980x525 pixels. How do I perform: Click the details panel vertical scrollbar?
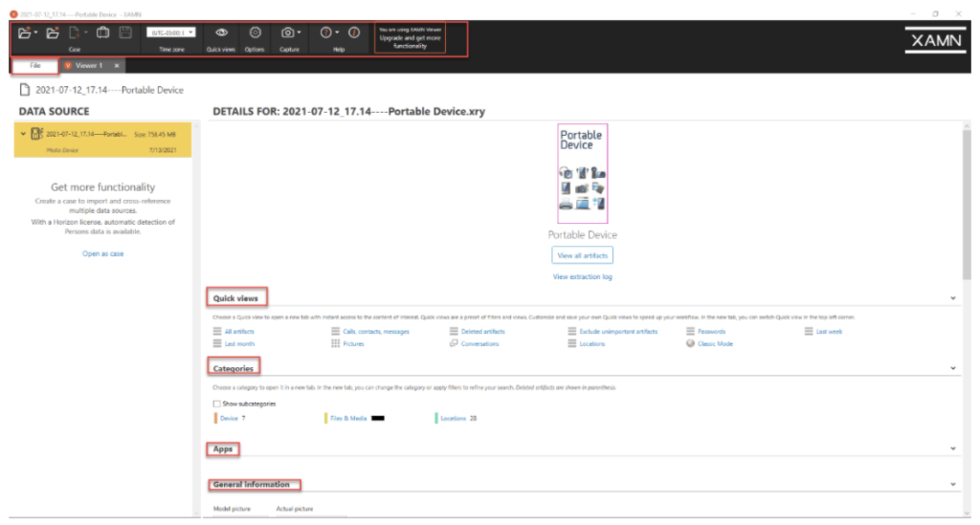967,206
